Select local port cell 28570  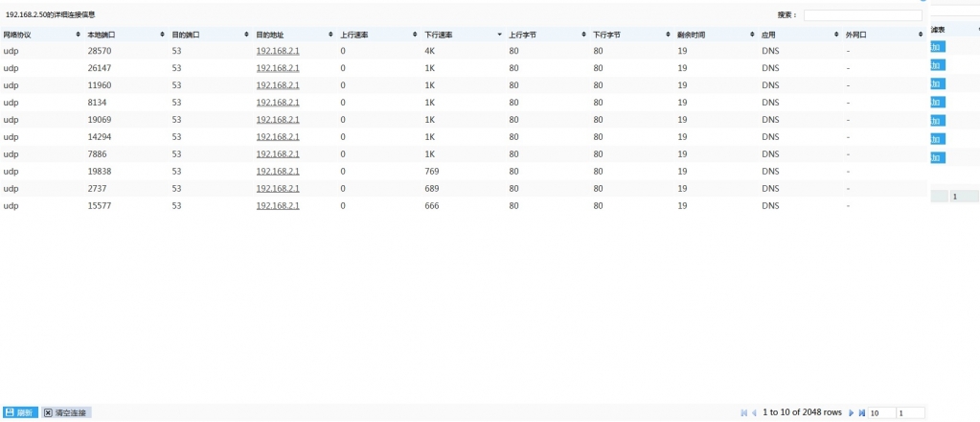pos(100,51)
